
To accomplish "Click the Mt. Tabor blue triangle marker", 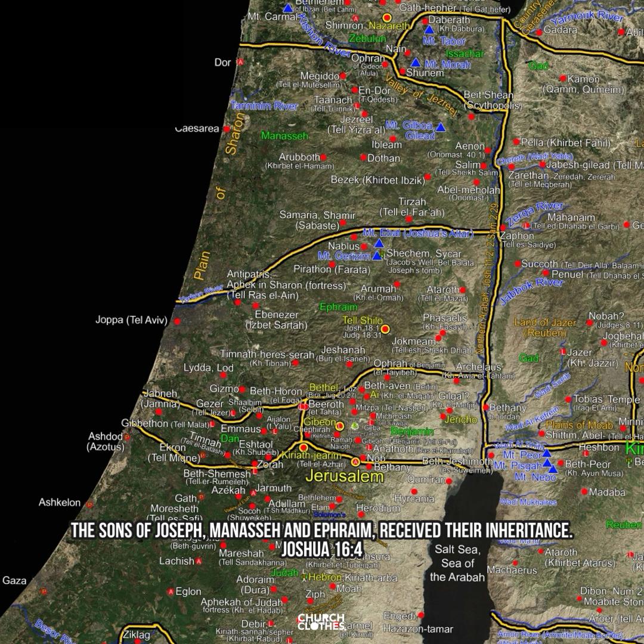I will 429,29.
